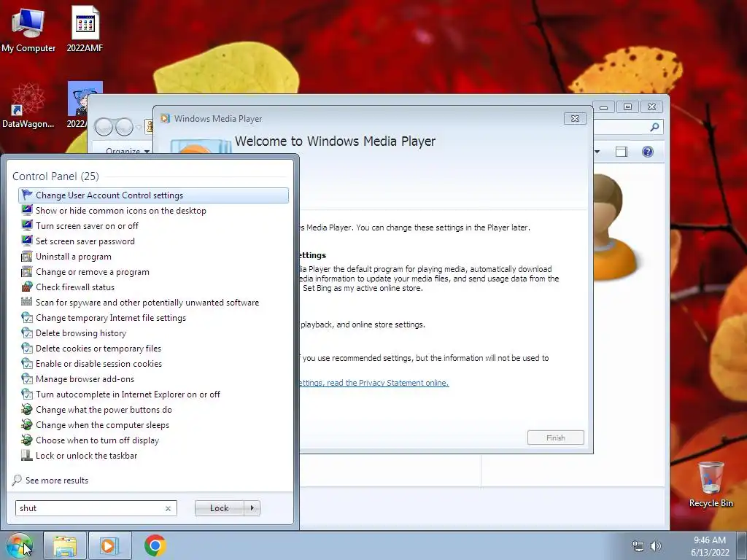
Task: Click the taskbar clock showing 9:46 AM
Action: [x=710, y=546]
